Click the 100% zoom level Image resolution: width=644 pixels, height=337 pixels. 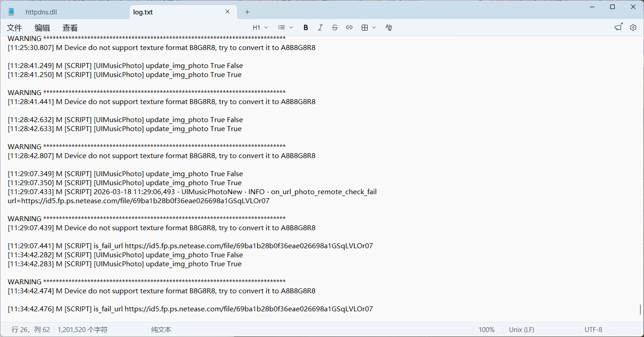486,330
